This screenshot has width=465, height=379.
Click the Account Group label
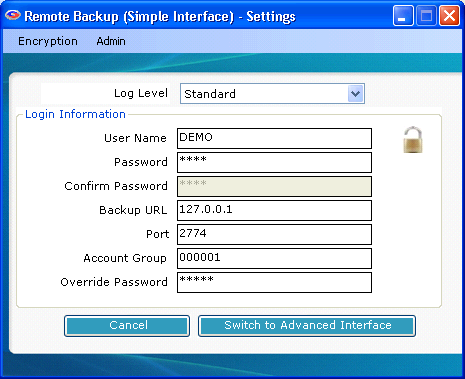(x=125, y=258)
